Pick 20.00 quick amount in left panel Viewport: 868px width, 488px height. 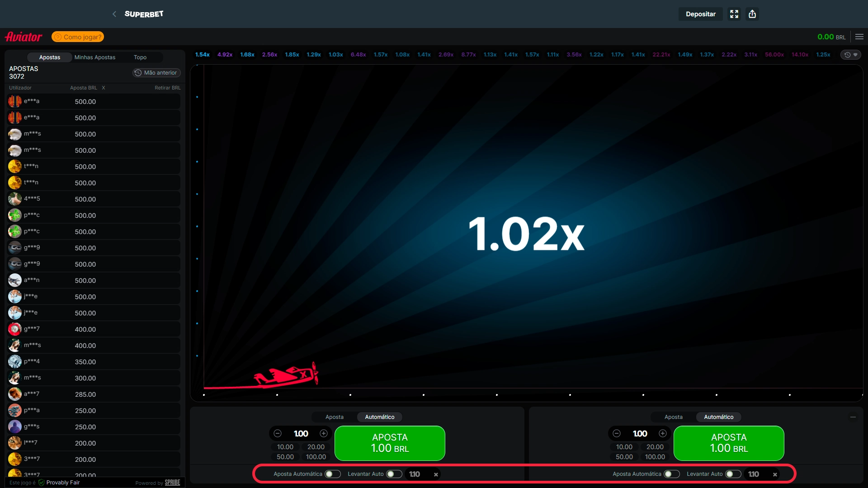click(x=316, y=447)
